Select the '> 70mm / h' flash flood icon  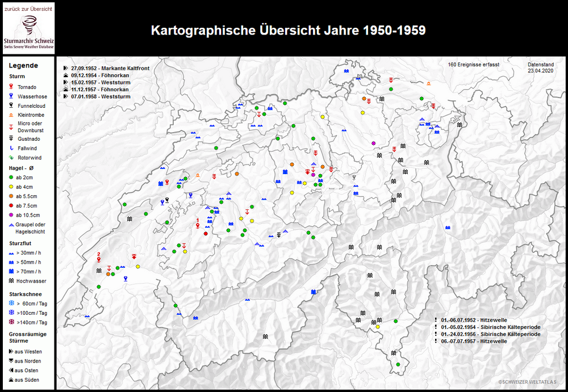coord(11,272)
